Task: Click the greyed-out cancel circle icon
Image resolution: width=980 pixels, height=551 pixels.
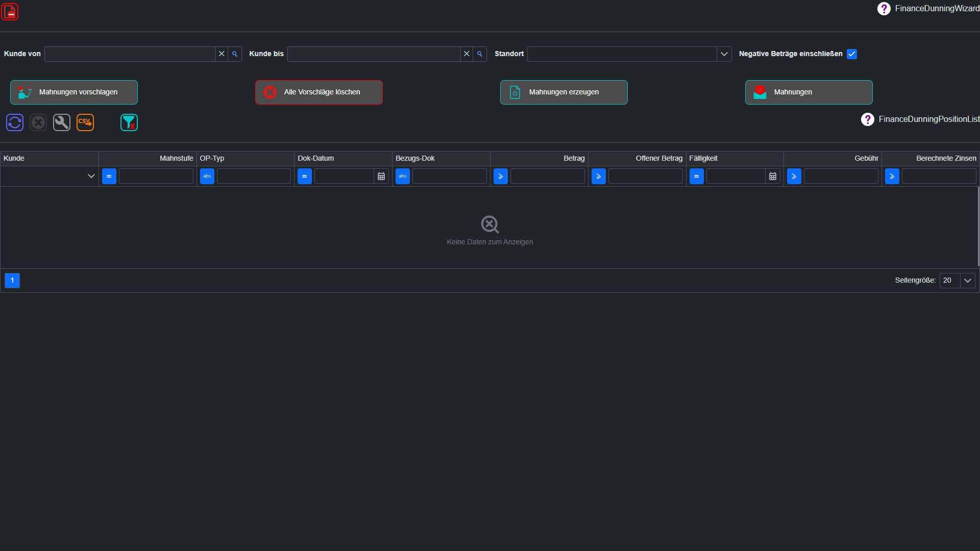Action: pos(38,122)
